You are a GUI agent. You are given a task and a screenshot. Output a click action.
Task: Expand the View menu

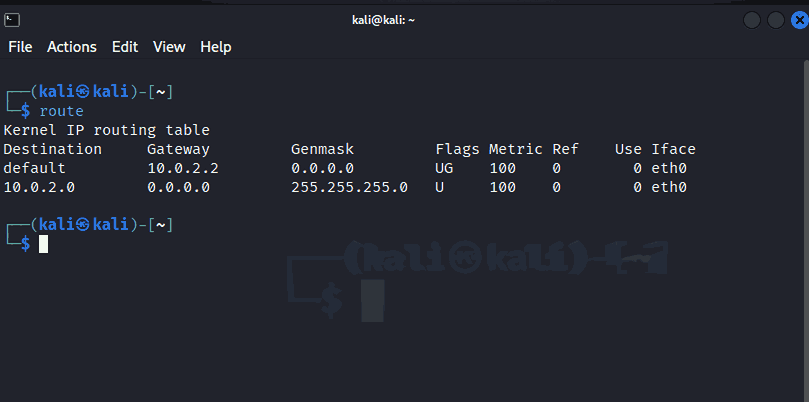169,47
